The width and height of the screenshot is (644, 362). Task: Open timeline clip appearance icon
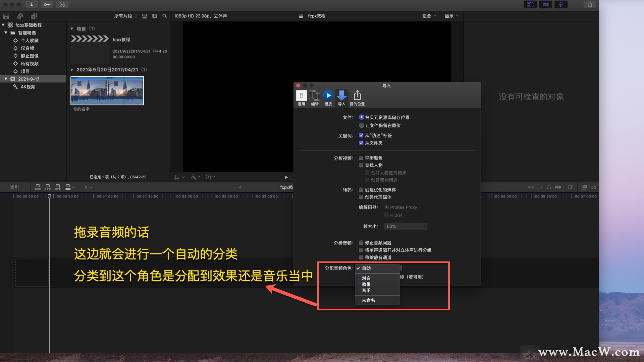click(570, 187)
